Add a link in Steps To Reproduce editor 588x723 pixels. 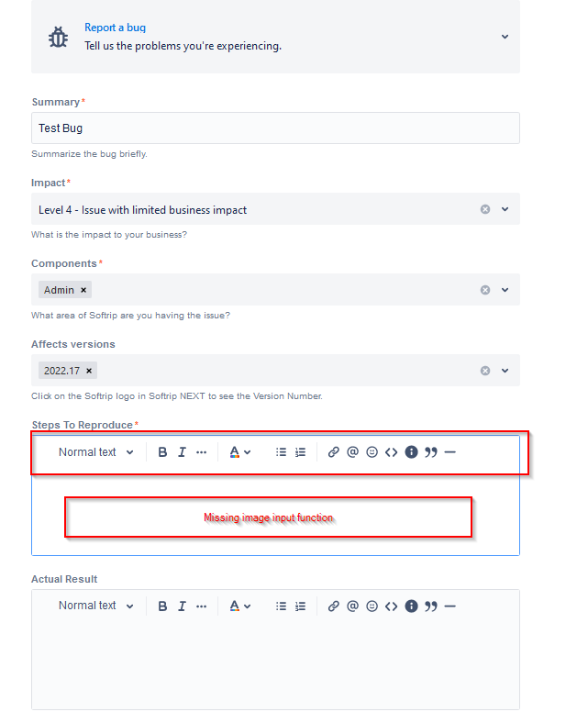pyautogui.click(x=333, y=452)
